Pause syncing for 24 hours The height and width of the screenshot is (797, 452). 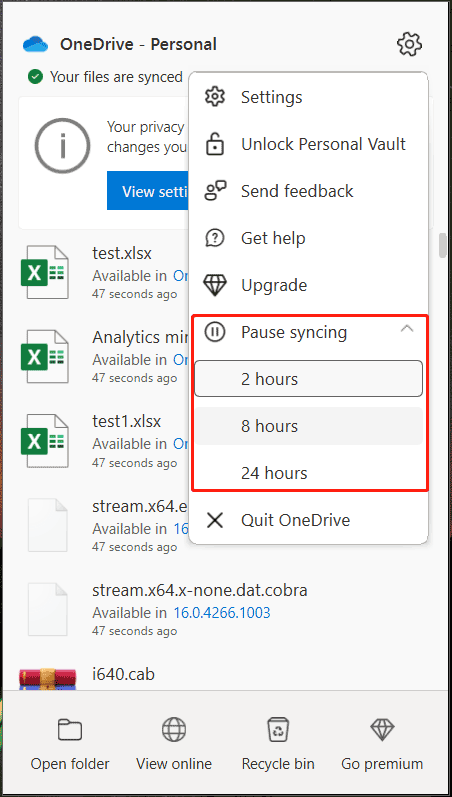(x=309, y=473)
